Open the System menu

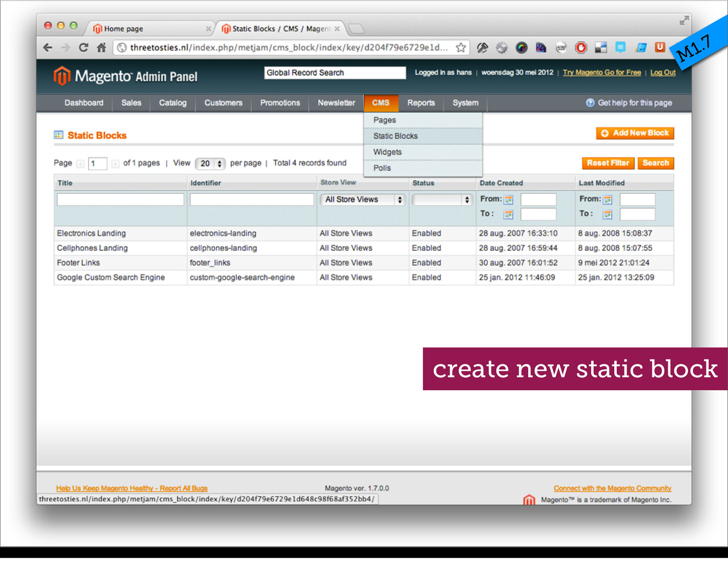coord(465,103)
